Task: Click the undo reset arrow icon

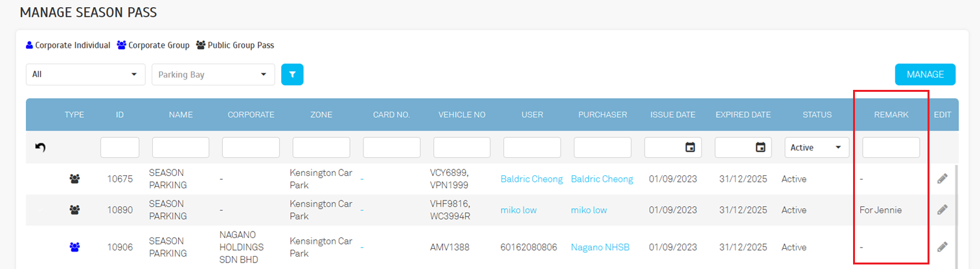Action: 40,147
